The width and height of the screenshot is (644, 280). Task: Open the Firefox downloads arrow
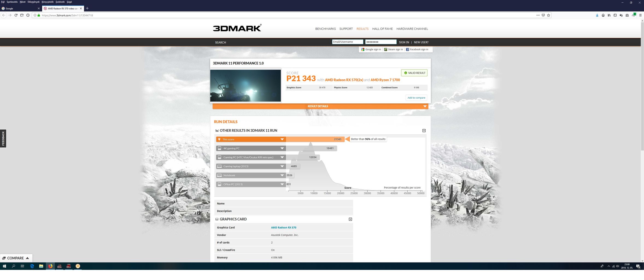[x=597, y=15]
